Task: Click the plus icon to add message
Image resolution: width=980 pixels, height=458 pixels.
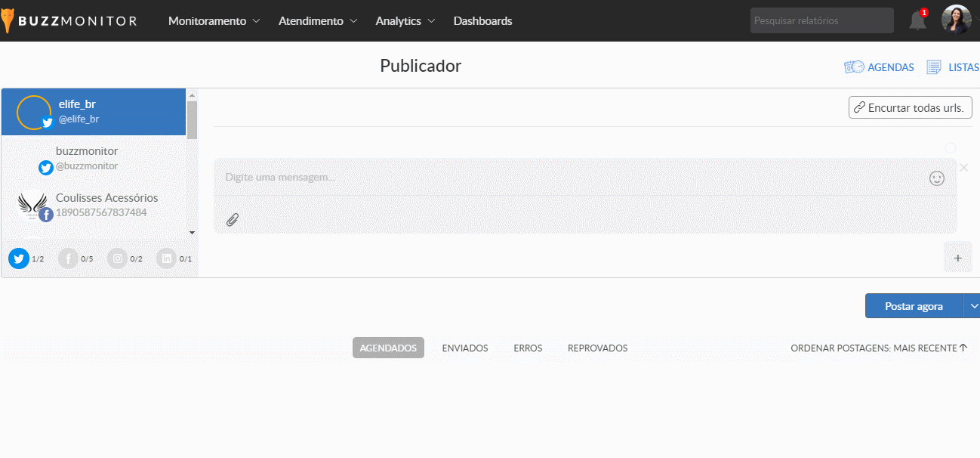Action: [x=957, y=258]
